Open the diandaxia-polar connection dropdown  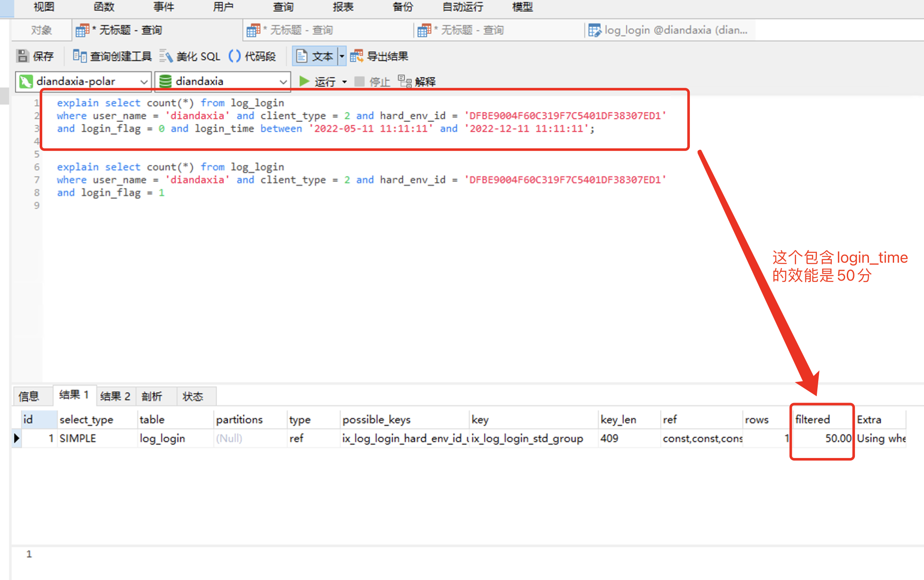click(144, 81)
